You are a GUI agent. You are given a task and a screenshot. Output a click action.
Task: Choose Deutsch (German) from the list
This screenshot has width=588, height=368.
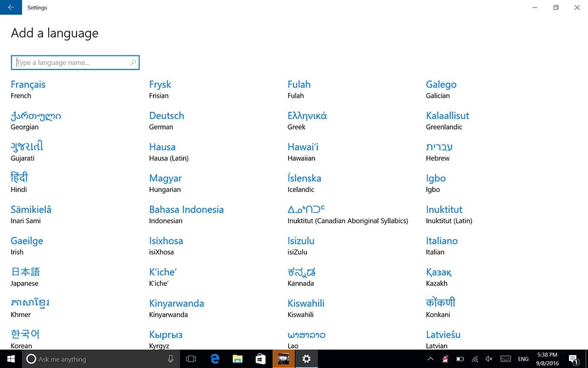coord(166,116)
